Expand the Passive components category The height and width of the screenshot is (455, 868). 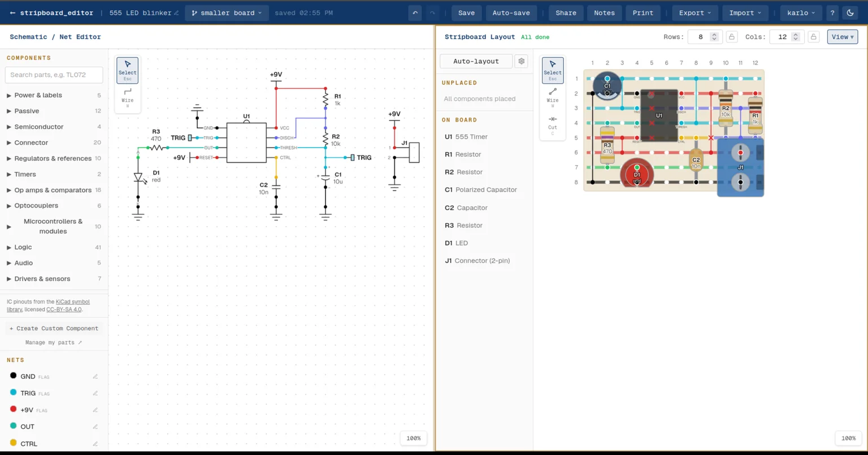[x=54, y=111]
